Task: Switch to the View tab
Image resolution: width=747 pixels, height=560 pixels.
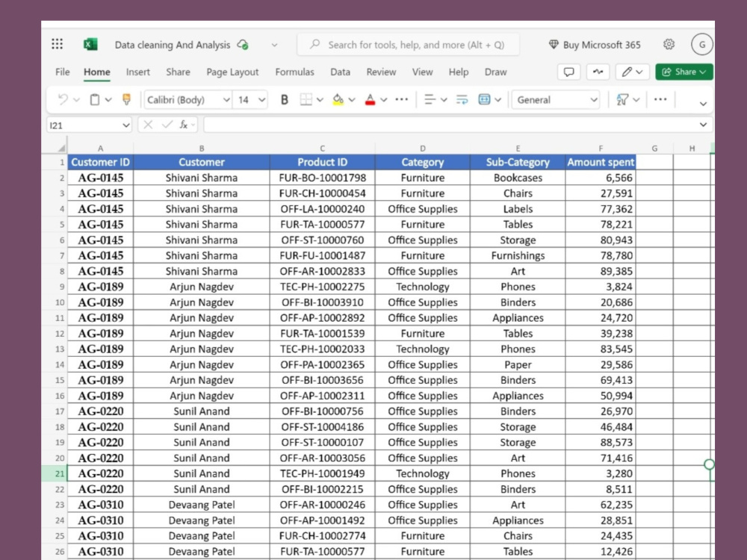Action: [x=423, y=72]
